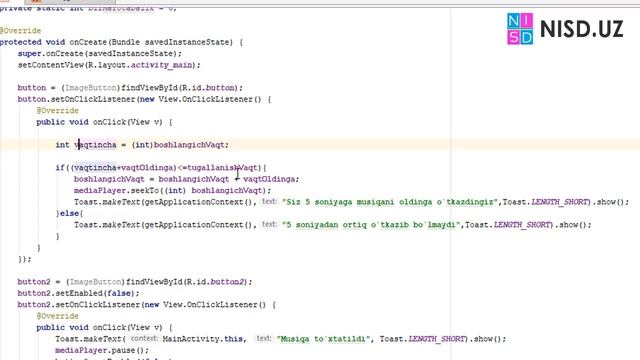Click "setEnabled" on the button2 line
Image resolution: width=640 pixels, height=360 pixels.
(x=79, y=293)
